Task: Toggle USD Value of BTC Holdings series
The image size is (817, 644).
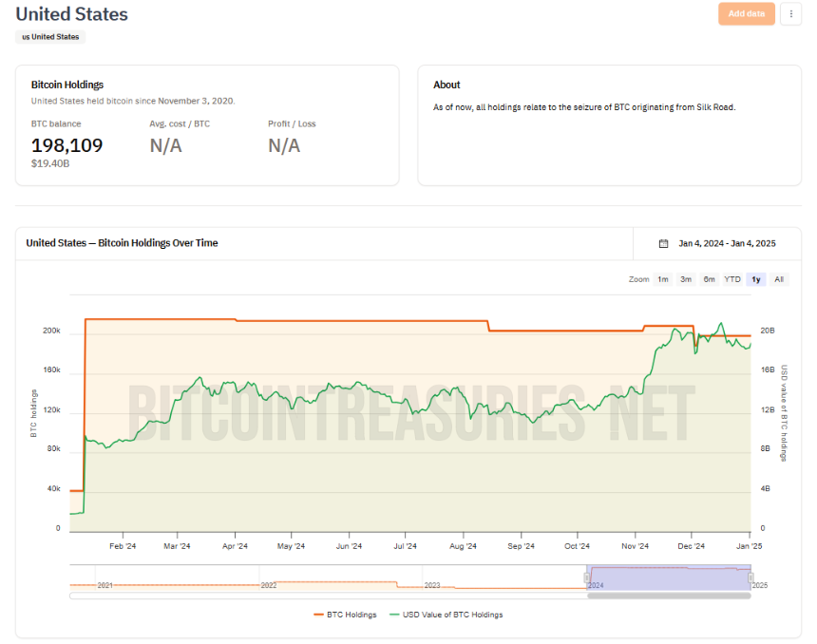Action: point(446,615)
